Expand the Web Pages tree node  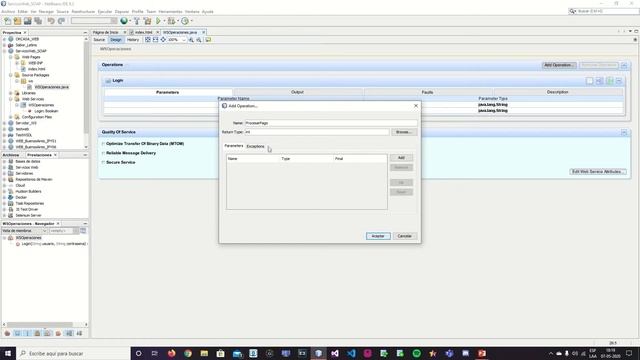coord(11,57)
